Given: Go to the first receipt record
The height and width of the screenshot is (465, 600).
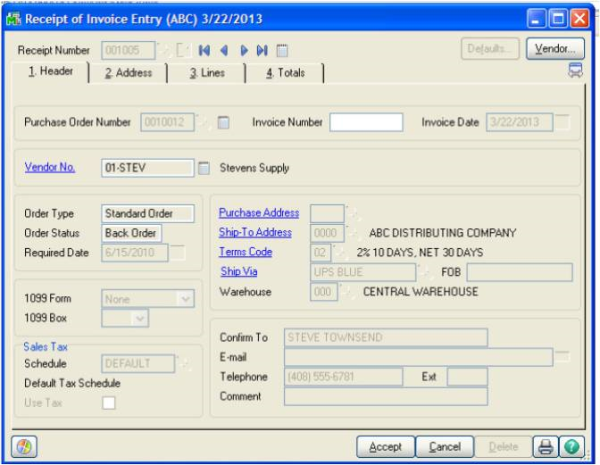Looking at the screenshot, I should pos(205,49).
